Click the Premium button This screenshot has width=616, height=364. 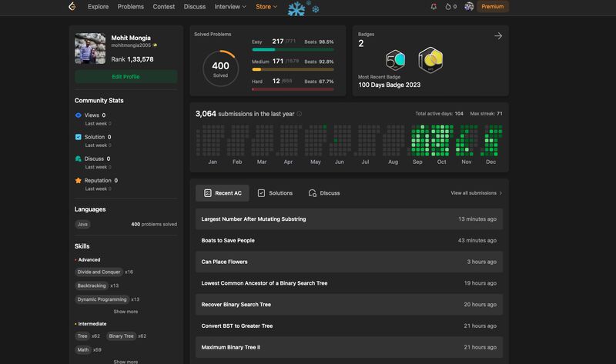pos(493,7)
